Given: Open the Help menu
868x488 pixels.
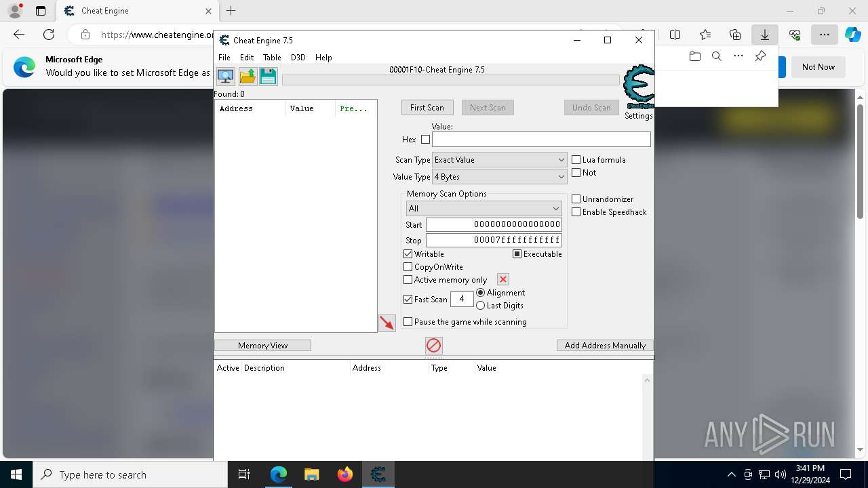Looking at the screenshot, I should [323, 58].
